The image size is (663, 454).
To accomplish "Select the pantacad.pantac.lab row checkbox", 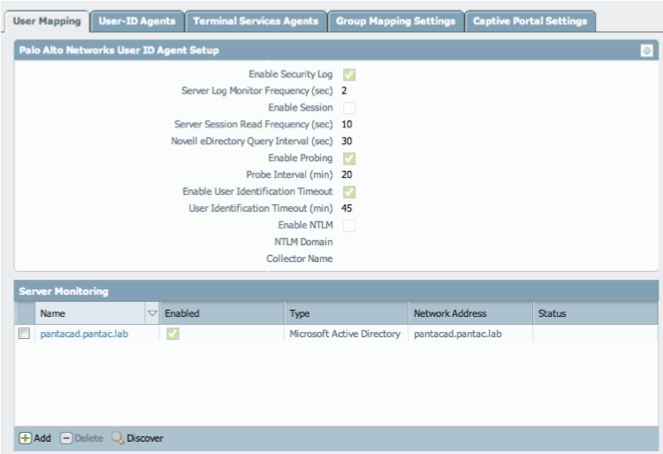I will click(x=24, y=334).
